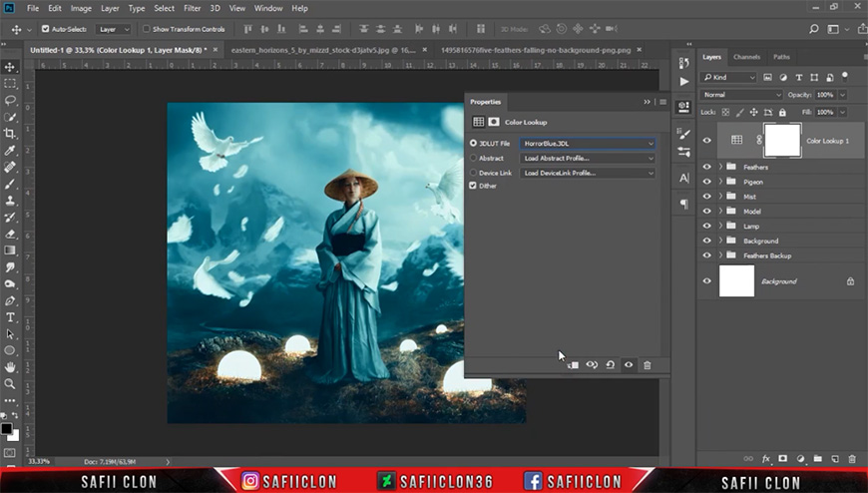Open the Window menu
This screenshot has height=493, width=868.
point(268,8)
